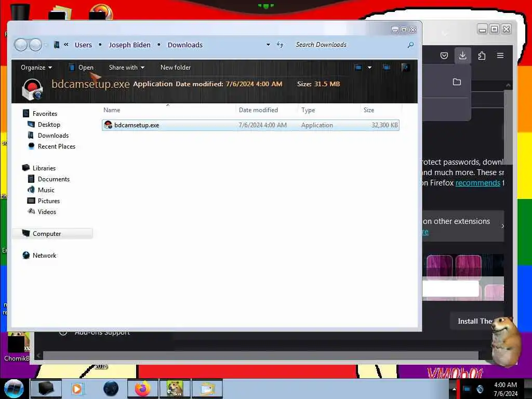532x399 pixels.
Task: Expand the address bar history dropdown
Action: click(x=268, y=45)
